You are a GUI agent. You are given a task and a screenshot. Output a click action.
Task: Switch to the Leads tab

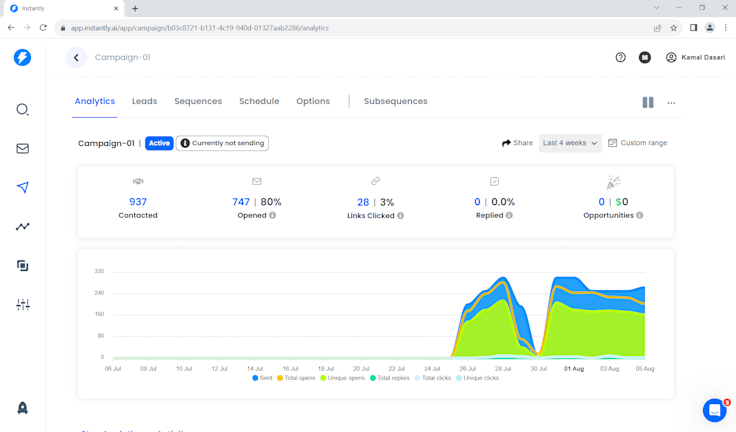(145, 101)
